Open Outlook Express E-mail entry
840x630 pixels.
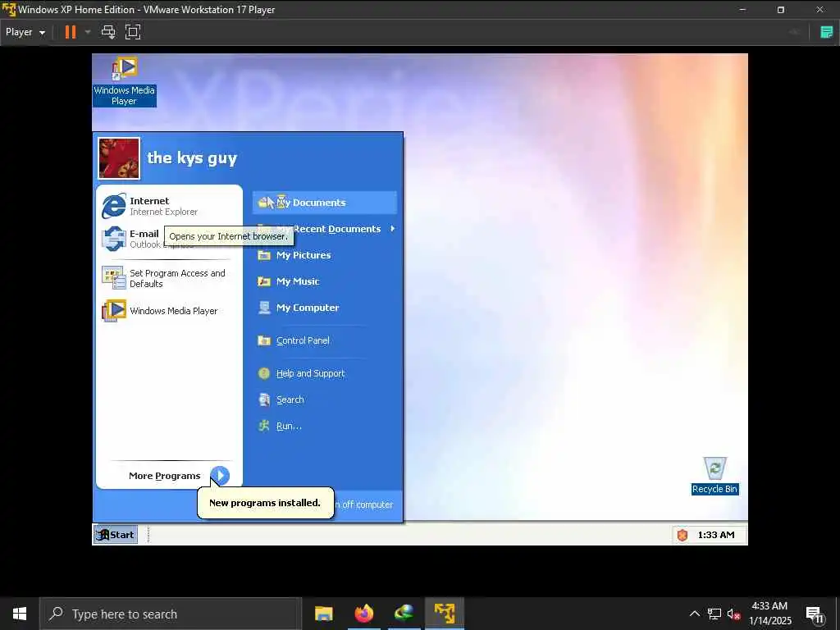pyautogui.click(x=131, y=239)
